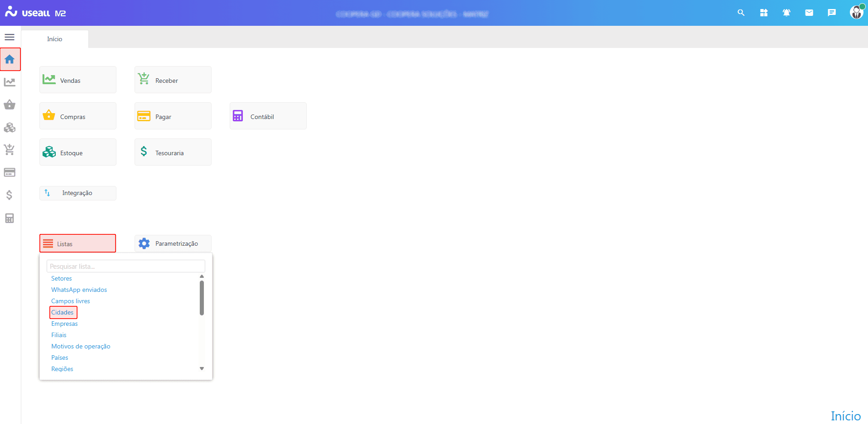The width and height of the screenshot is (868, 424).
Task: Click the home icon in sidebar
Action: click(10, 59)
